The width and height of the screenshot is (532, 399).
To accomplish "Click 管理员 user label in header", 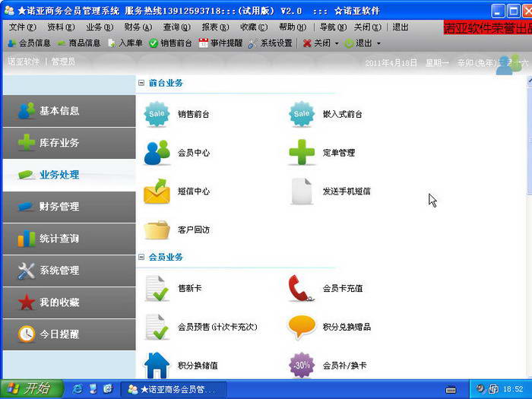I will (x=63, y=62).
